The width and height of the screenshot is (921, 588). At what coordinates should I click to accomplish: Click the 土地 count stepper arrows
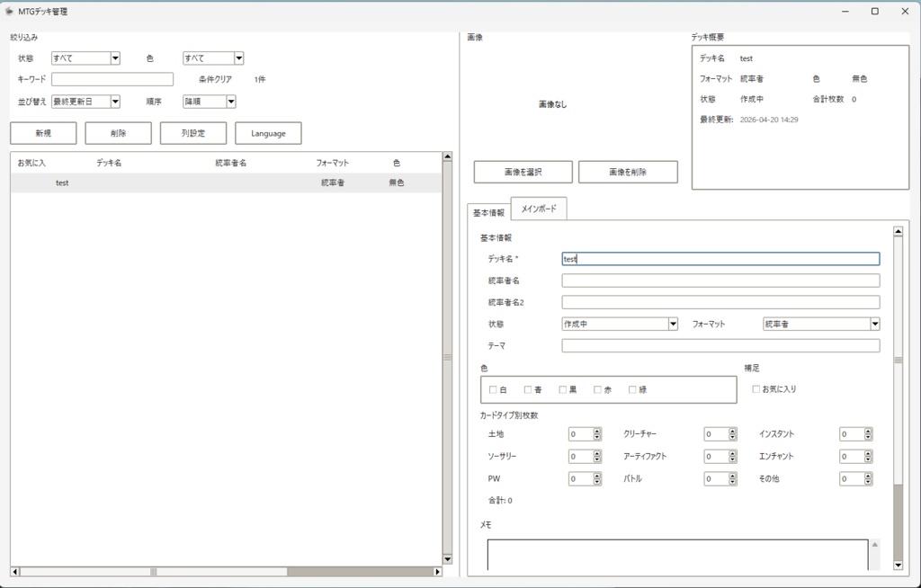pyautogui.click(x=597, y=434)
